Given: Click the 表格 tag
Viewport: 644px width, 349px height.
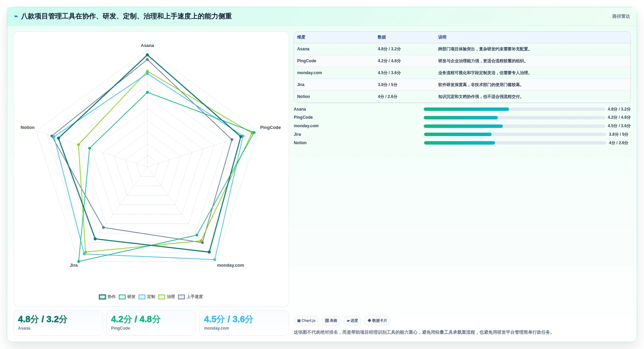Looking at the screenshot, I should click(331, 320).
